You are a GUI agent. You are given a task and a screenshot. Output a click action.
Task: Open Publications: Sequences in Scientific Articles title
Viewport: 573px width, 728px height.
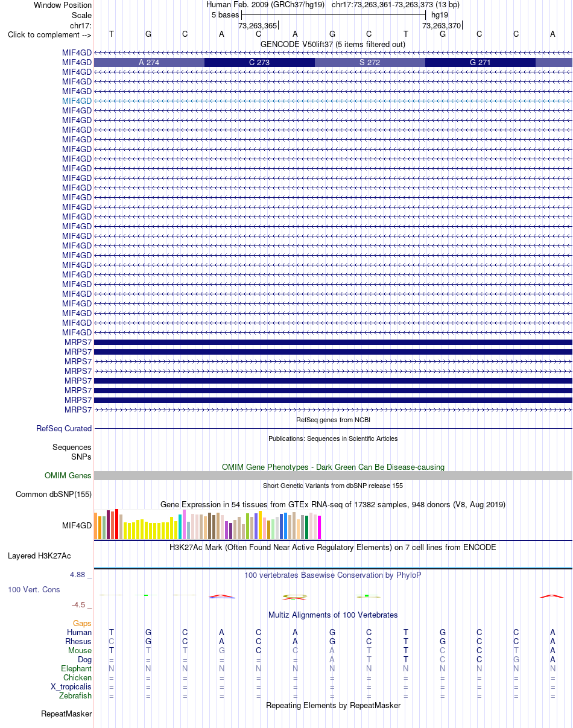333,438
